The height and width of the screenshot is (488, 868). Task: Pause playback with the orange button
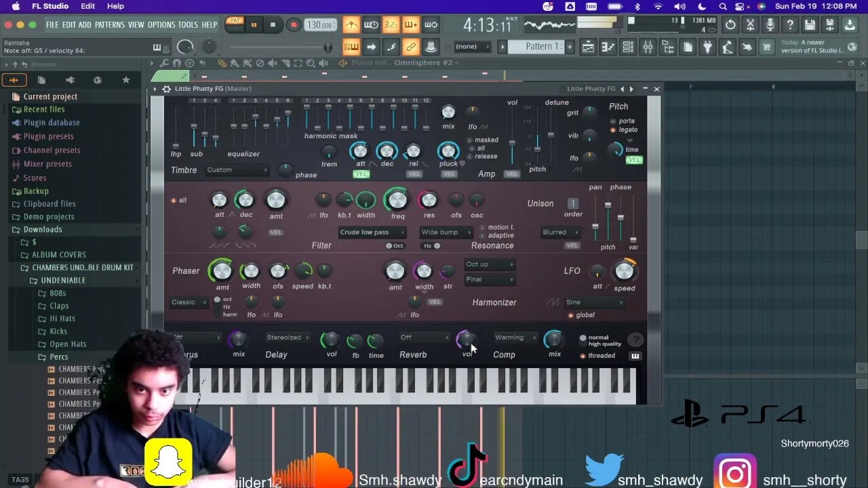click(x=254, y=25)
